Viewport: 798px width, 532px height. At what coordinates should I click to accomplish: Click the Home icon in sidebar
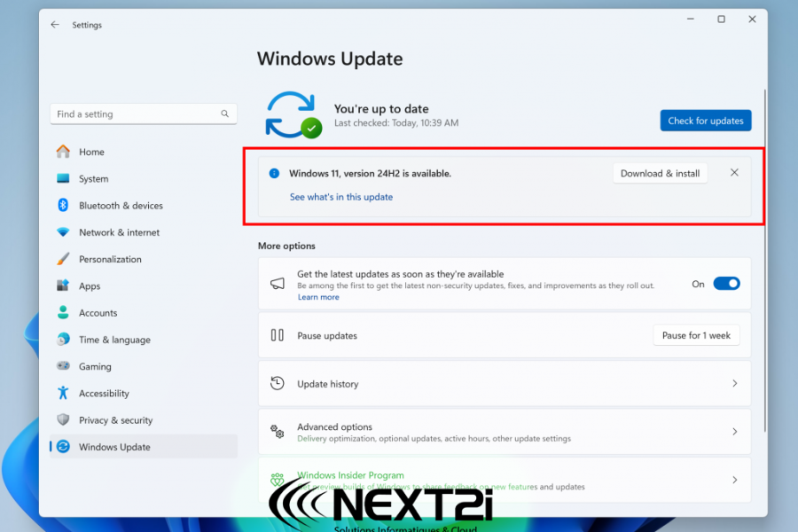[x=63, y=152]
